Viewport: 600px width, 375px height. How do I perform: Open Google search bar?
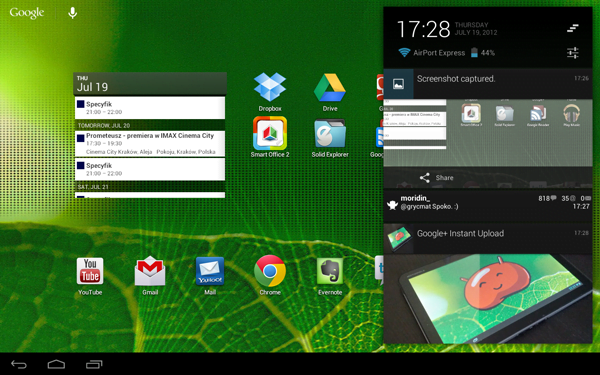coord(27,13)
